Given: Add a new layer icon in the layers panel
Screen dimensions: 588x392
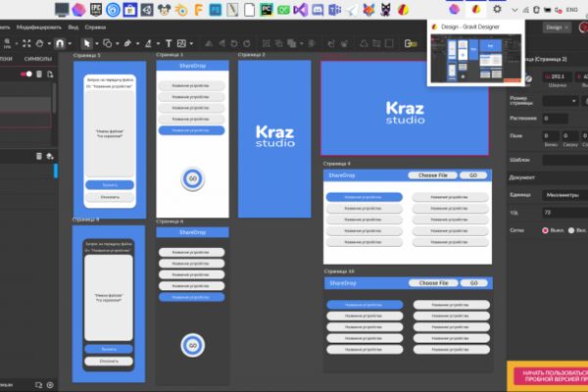Looking at the screenshot, I should pos(50,156).
